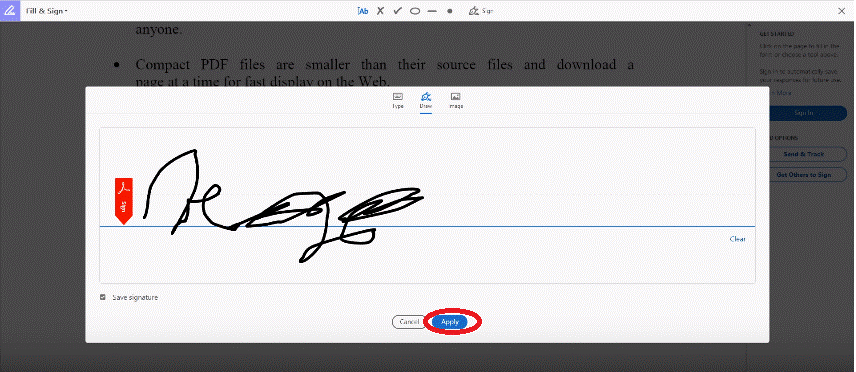
Task: Click the Fill & Sign pen icon
Action: coord(10,10)
